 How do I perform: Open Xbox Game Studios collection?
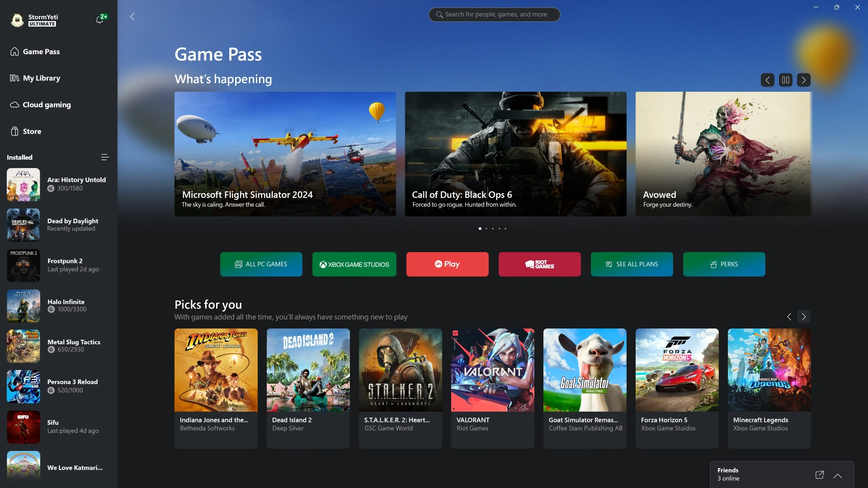pos(354,264)
